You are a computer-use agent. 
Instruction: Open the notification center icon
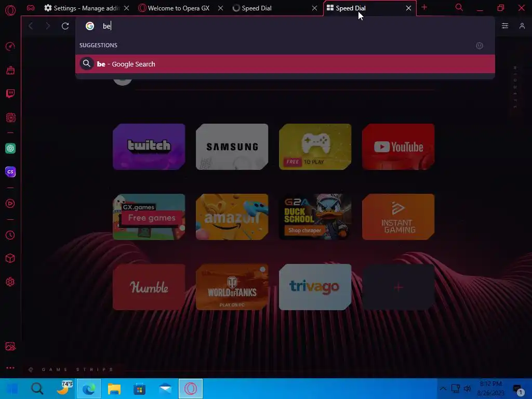point(518,390)
